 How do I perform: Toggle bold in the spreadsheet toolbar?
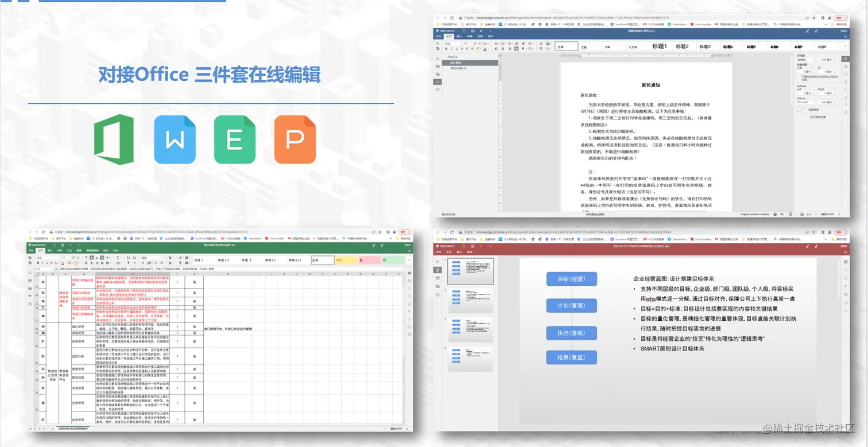(x=38, y=263)
